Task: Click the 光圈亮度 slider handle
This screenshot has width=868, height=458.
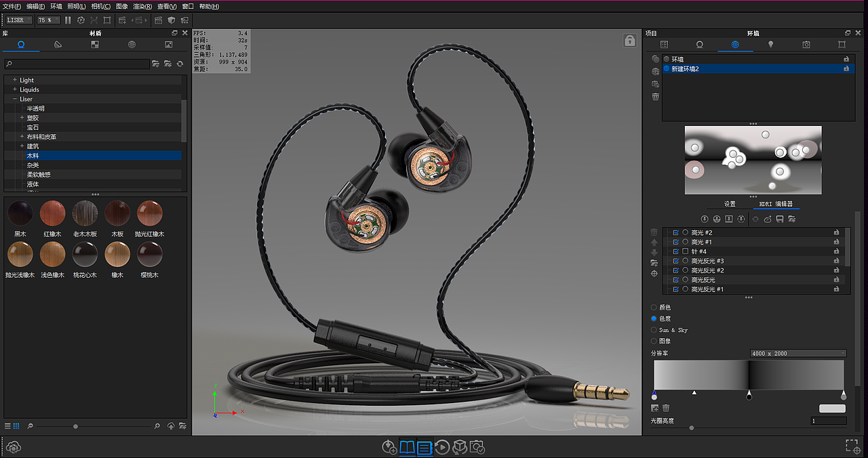Action: pyautogui.click(x=692, y=428)
